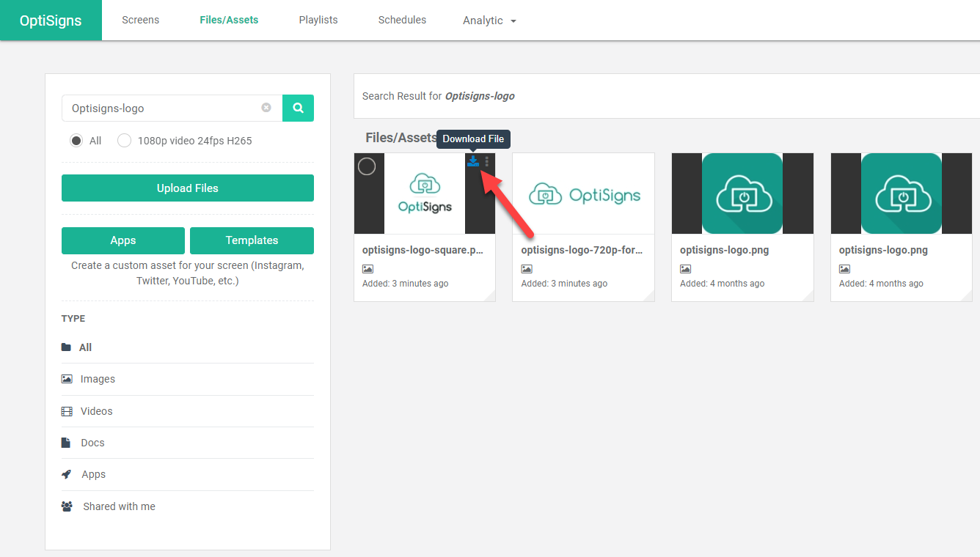Click the Templates button

[252, 240]
